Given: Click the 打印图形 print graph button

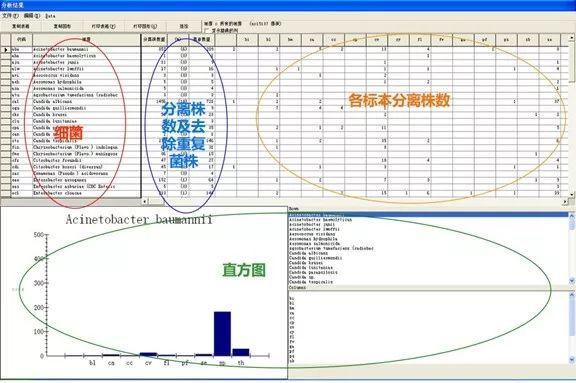Looking at the screenshot, I should 144,26.
